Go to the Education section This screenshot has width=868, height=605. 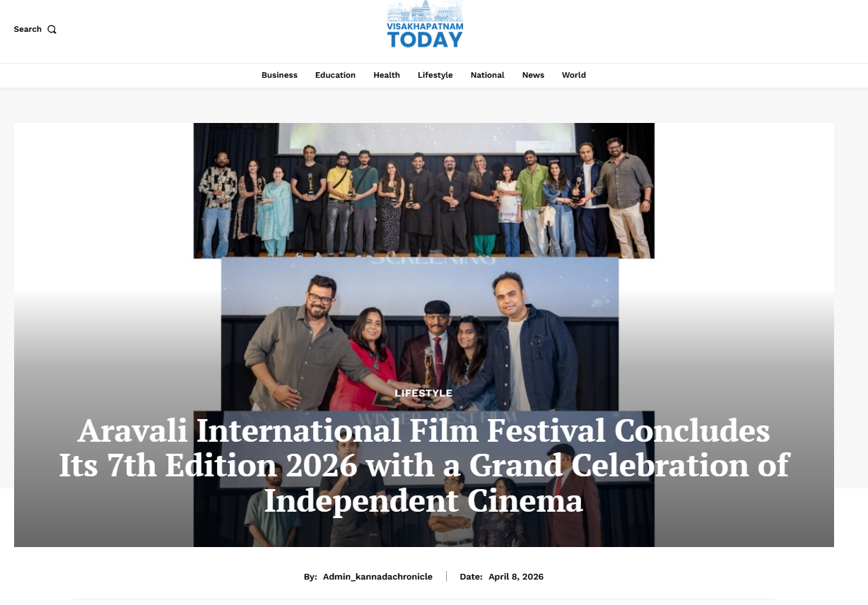point(335,75)
